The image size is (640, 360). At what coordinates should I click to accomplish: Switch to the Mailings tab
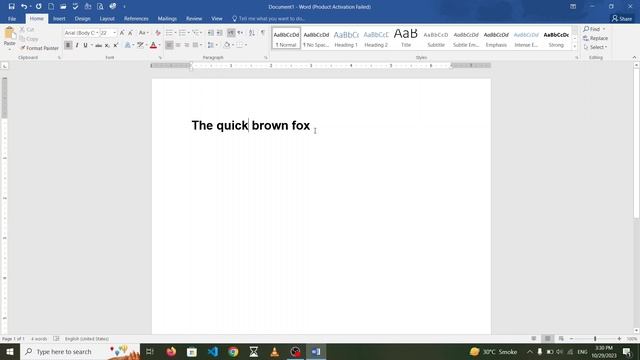tap(167, 19)
